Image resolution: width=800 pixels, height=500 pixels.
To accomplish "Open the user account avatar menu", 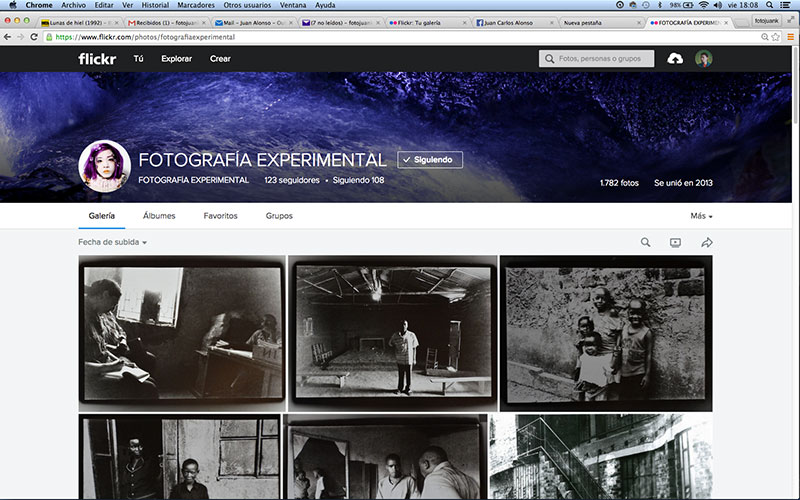I will coord(704,59).
